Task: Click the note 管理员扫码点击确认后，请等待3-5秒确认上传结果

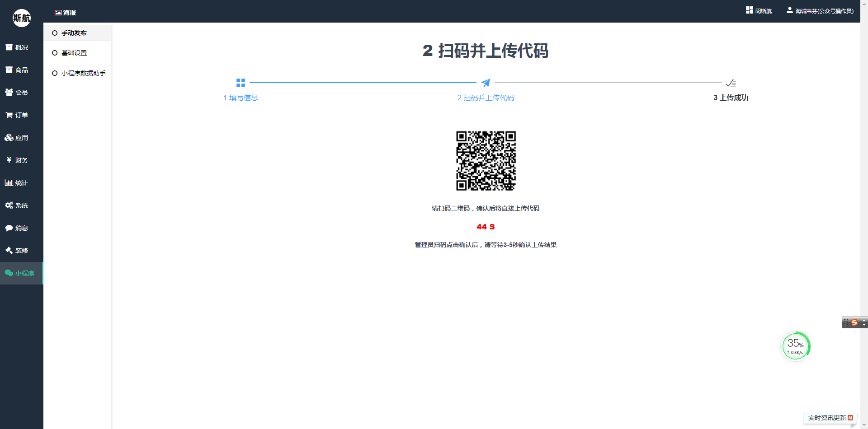Action: click(x=486, y=245)
